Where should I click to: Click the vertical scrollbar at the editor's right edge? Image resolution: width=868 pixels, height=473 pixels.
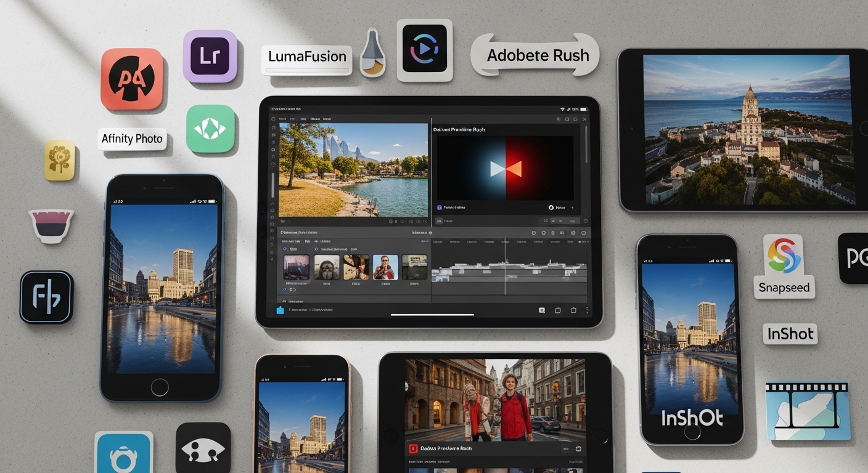pos(586,144)
